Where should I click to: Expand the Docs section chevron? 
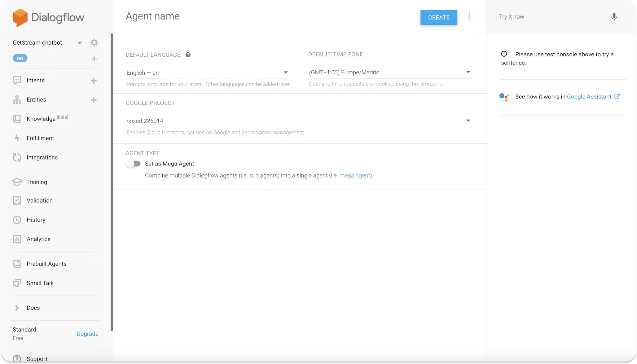(x=17, y=308)
